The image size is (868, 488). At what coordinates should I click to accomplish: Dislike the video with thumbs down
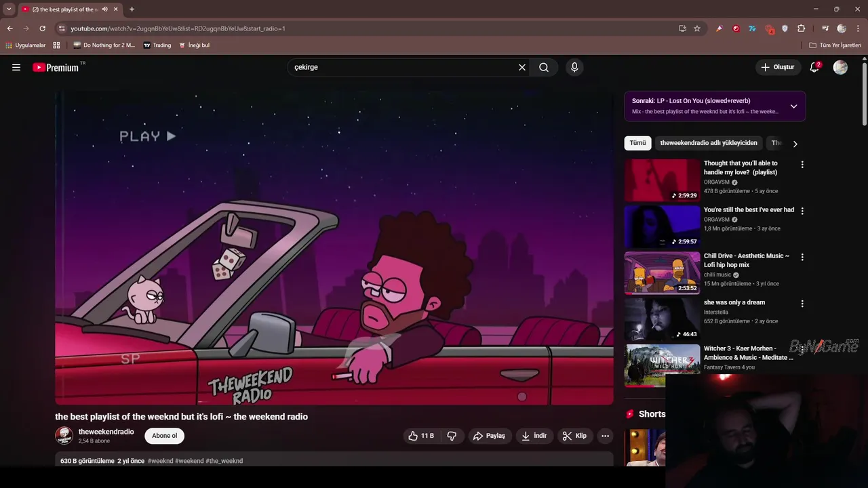click(452, 436)
